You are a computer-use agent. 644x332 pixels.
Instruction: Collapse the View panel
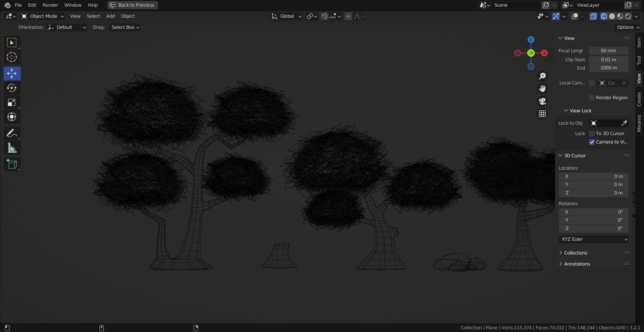point(567,38)
